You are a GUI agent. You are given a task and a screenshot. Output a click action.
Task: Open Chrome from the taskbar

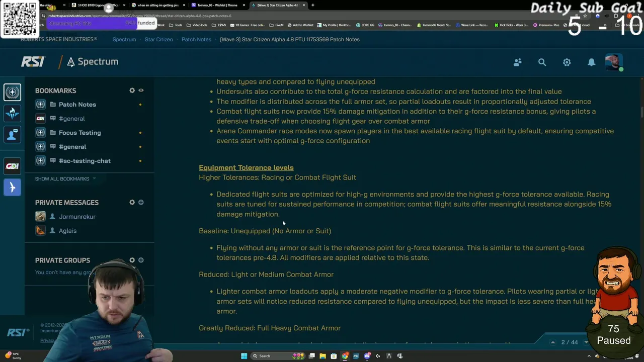point(345,356)
